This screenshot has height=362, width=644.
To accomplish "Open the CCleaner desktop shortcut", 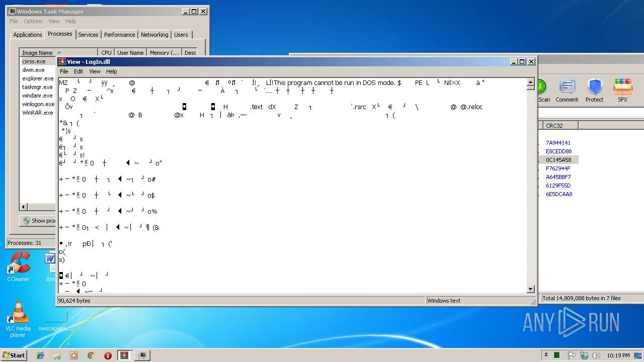I will pos(18,267).
